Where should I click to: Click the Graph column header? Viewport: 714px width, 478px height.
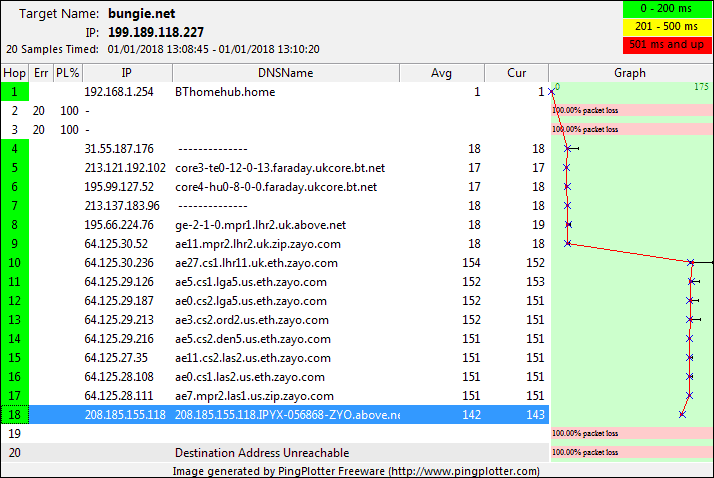pyautogui.click(x=630, y=73)
